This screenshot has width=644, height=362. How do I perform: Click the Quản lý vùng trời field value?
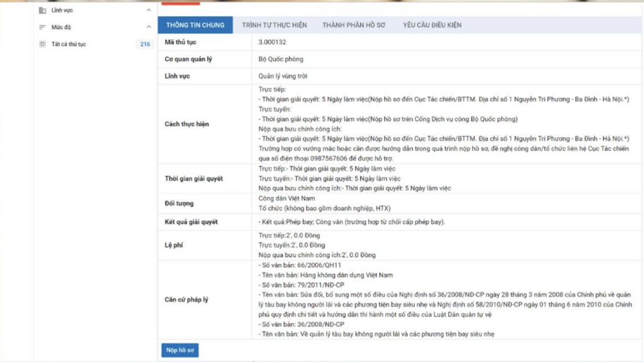pos(283,76)
